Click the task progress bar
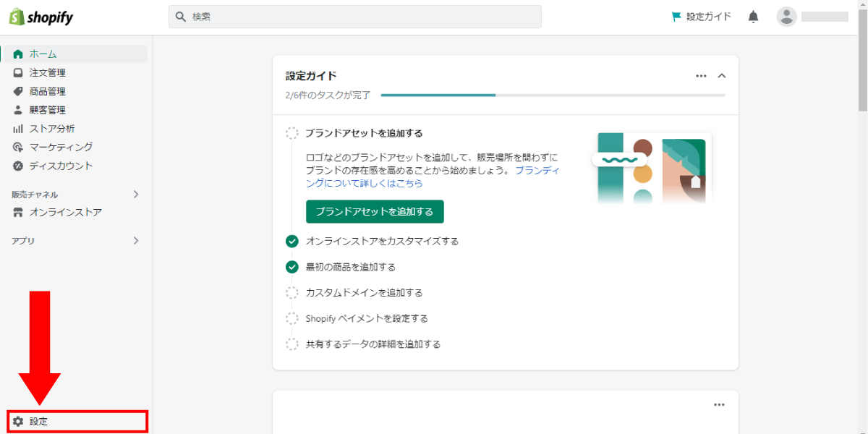This screenshot has height=434, width=868. click(553, 95)
